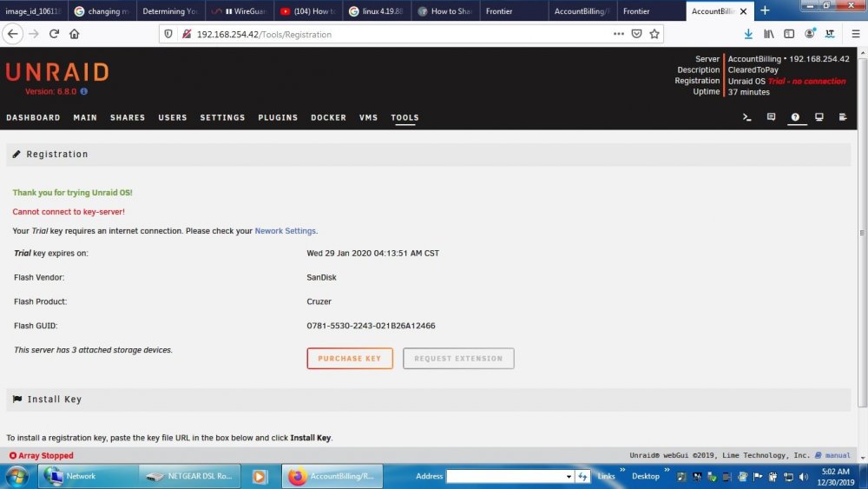Open the VMS menu
This screenshot has width=868, height=489.
point(368,117)
